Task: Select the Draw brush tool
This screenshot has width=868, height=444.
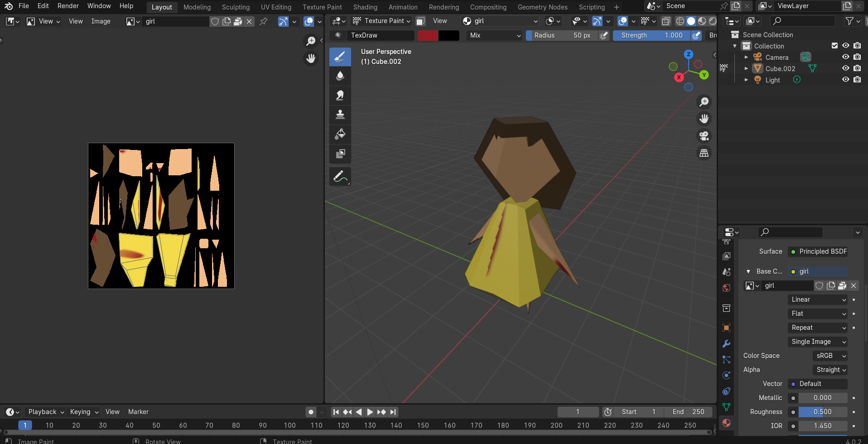Action: pyautogui.click(x=340, y=57)
